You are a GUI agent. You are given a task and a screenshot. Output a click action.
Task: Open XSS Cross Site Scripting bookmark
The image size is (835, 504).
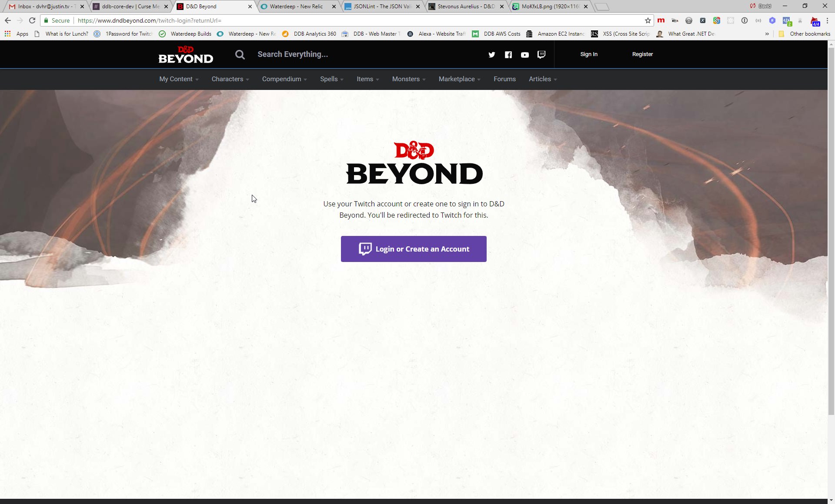pyautogui.click(x=621, y=34)
